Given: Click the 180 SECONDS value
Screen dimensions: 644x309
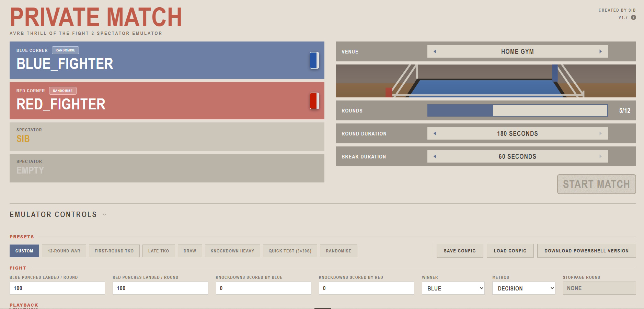Looking at the screenshot, I should [x=517, y=133].
